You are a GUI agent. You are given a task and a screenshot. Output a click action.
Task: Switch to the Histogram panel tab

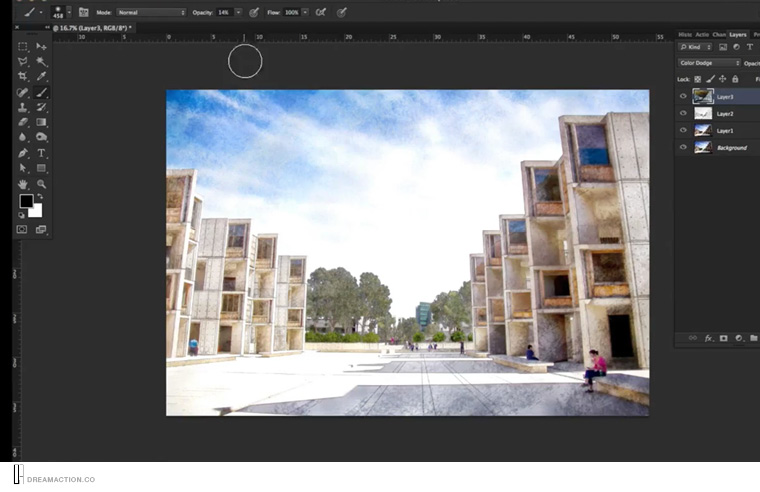pos(685,34)
